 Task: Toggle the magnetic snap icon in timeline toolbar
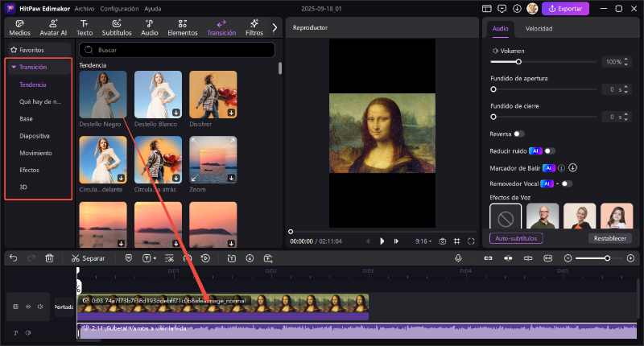(x=488, y=258)
